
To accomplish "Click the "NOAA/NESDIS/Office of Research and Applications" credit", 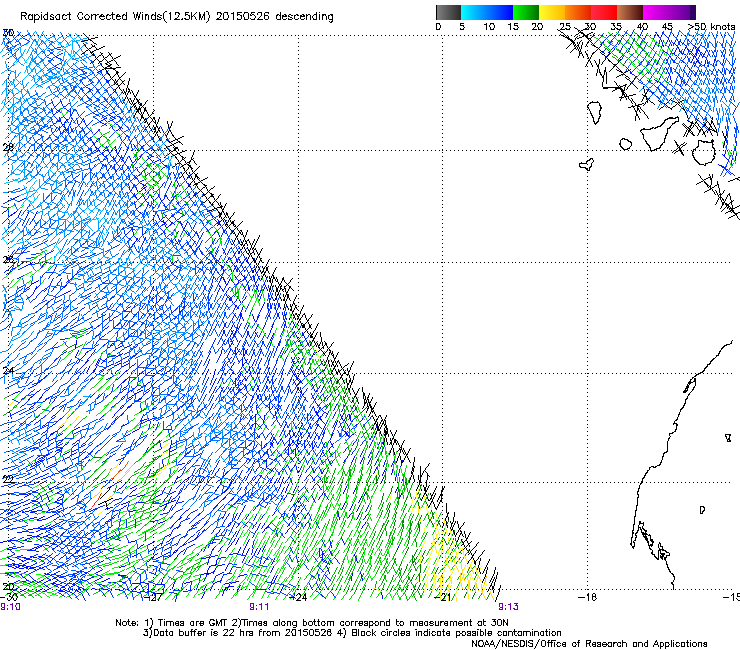I will point(589,644).
